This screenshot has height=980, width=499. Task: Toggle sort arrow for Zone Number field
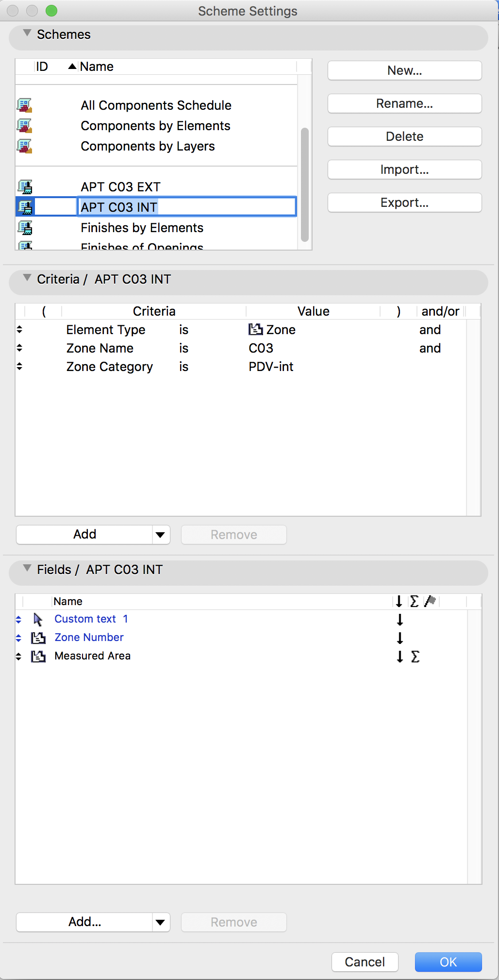(400, 638)
